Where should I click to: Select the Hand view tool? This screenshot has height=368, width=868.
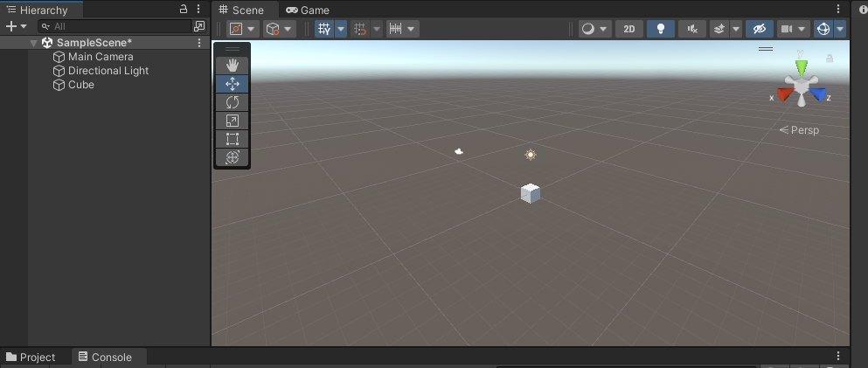tap(232, 66)
